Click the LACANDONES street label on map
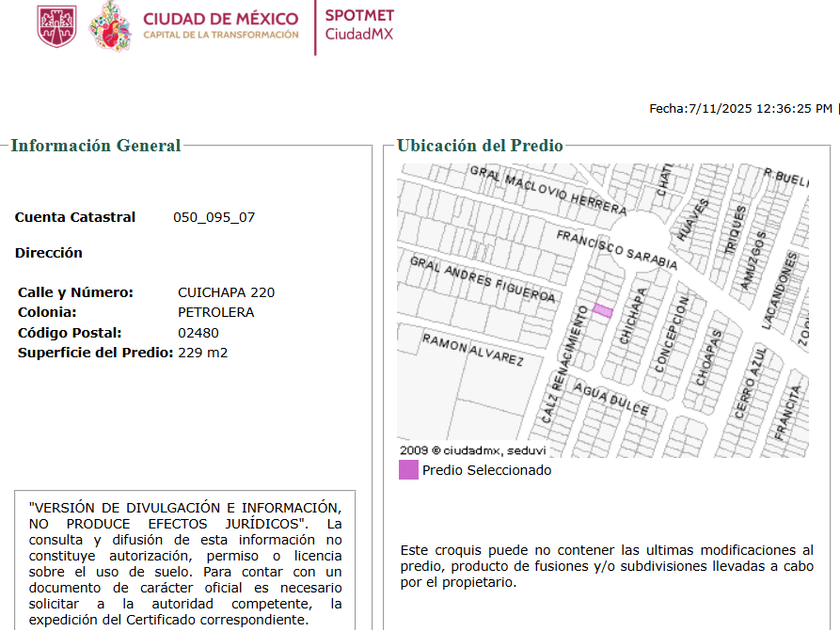This screenshot has height=630, width=840. click(779, 291)
